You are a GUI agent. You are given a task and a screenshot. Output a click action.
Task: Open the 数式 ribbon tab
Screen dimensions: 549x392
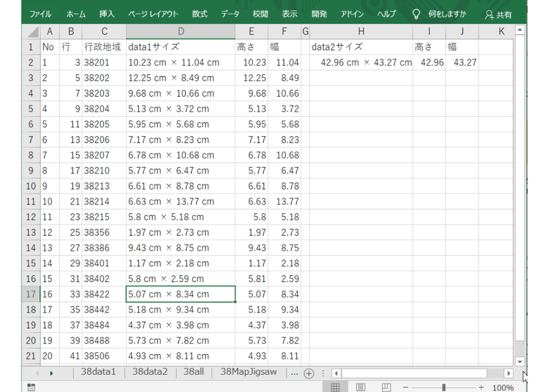pyautogui.click(x=200, y=14)
